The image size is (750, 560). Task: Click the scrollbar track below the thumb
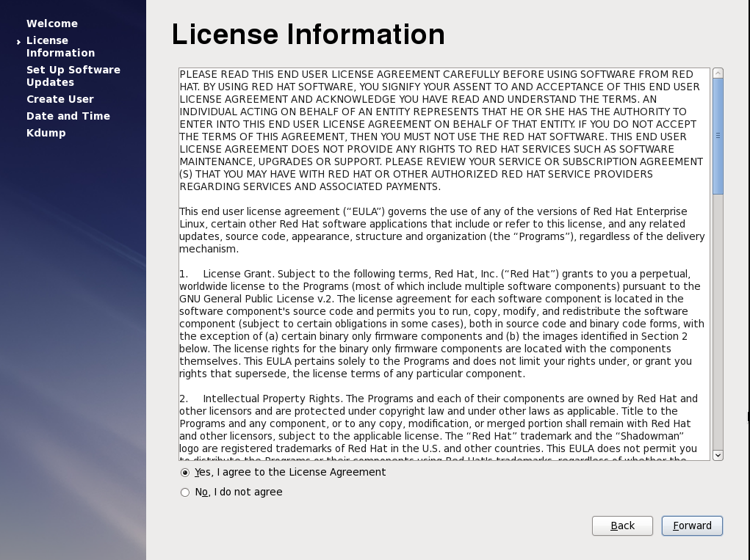click(x=718, y=322)
